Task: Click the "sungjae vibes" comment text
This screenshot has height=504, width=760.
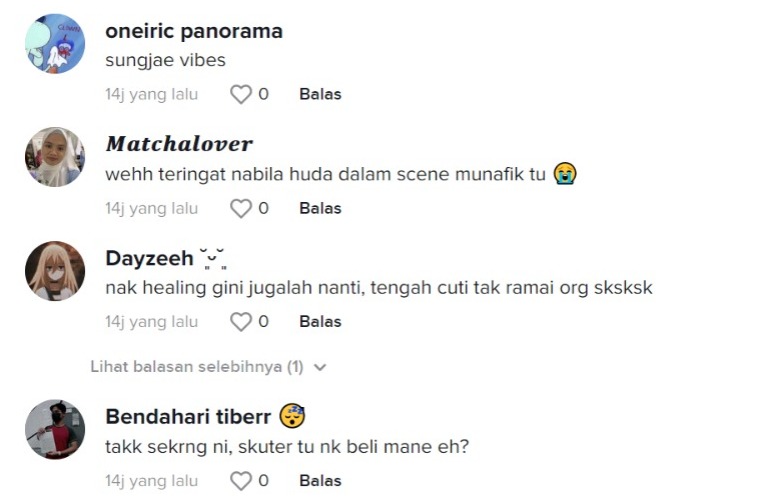Action: pyautogui.click(x=165, y=60)
